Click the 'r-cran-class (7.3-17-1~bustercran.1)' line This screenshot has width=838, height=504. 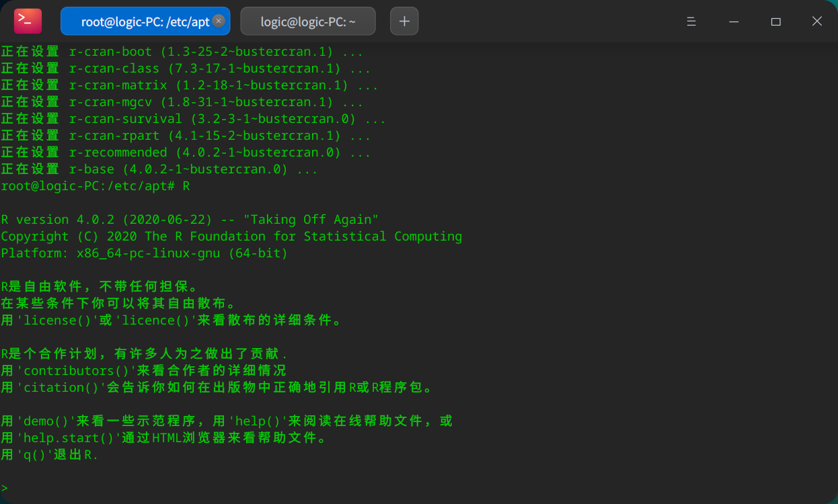coord(186,69)
